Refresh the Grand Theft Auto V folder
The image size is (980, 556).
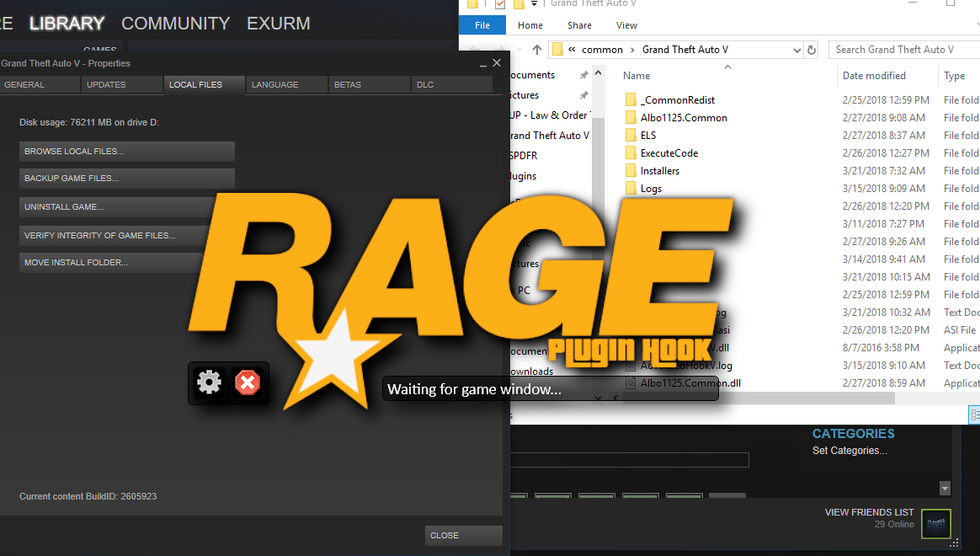pos(812,50)
